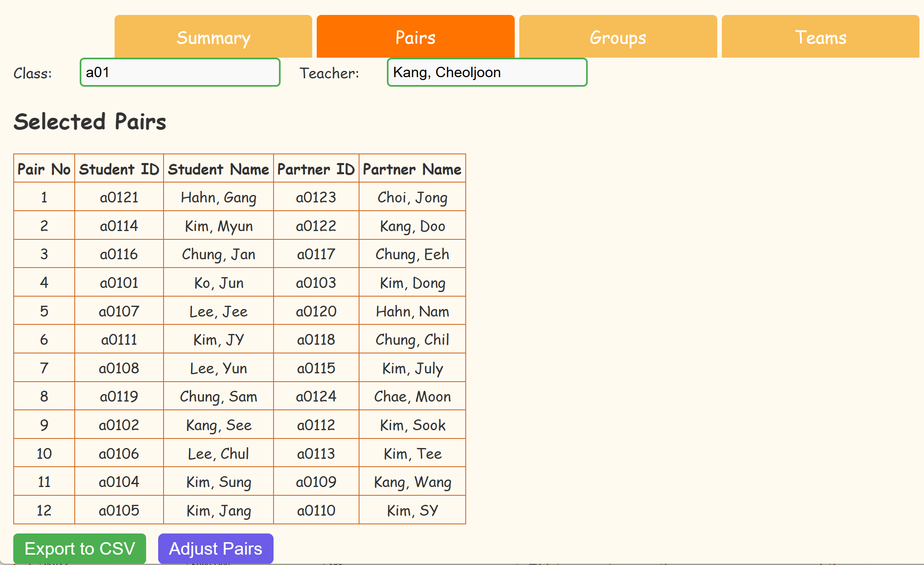The width and height of the screenshot is (924, 565).
Task: Select partner cell Kang, Doo
Action: pyautogui.click(x=412, y=226)
